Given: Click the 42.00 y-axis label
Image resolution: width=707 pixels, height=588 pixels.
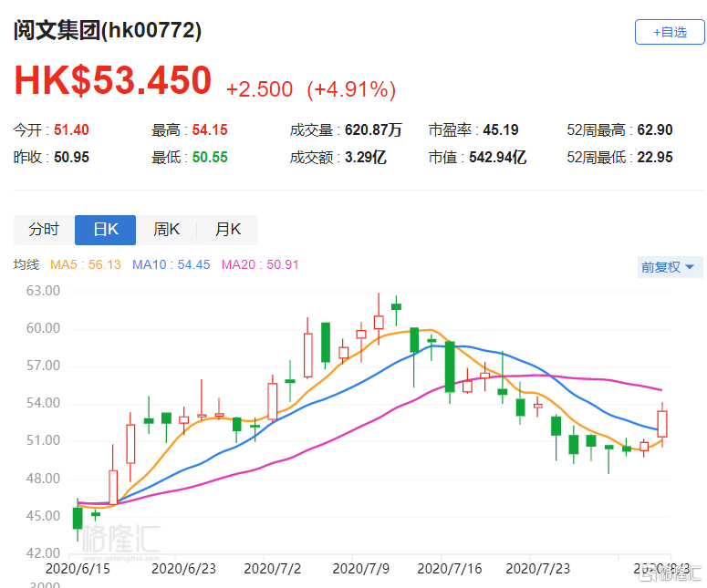Looking at the screenshot, I should [43, 553].
